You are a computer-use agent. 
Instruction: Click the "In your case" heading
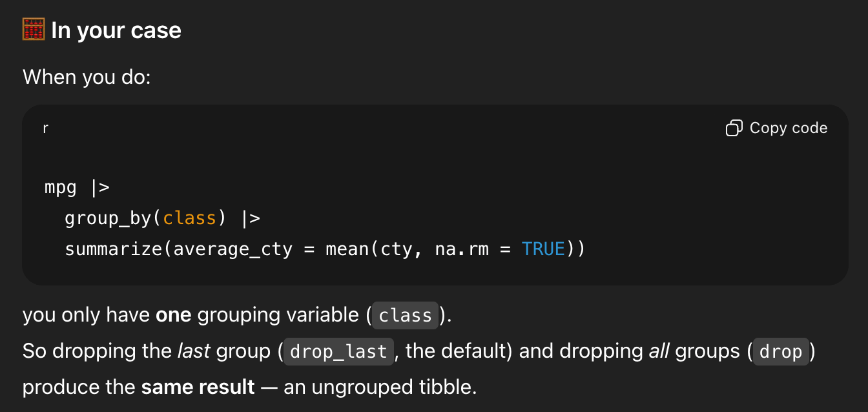tap(116, 30)
